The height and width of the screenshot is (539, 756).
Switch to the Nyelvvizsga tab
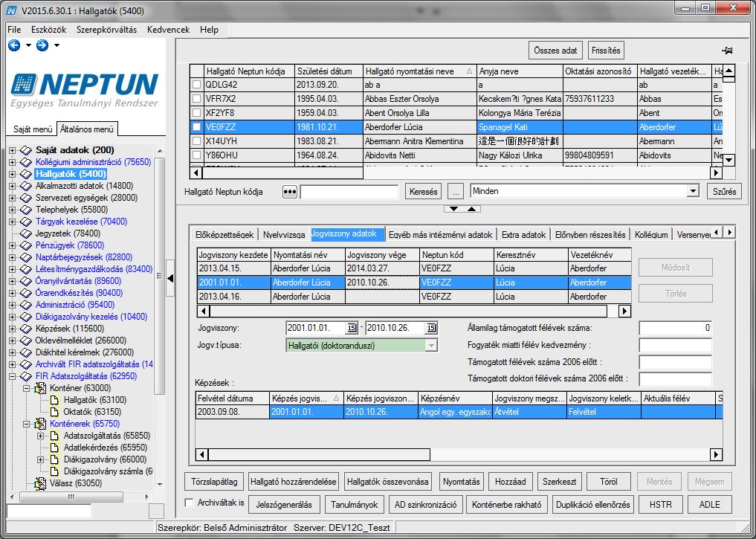pos(283,235)
